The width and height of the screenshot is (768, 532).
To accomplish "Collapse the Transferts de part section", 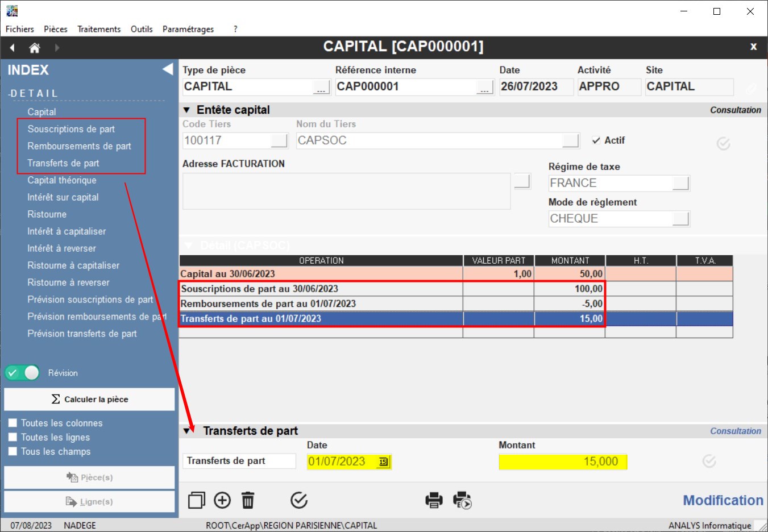I will point(186,431).
